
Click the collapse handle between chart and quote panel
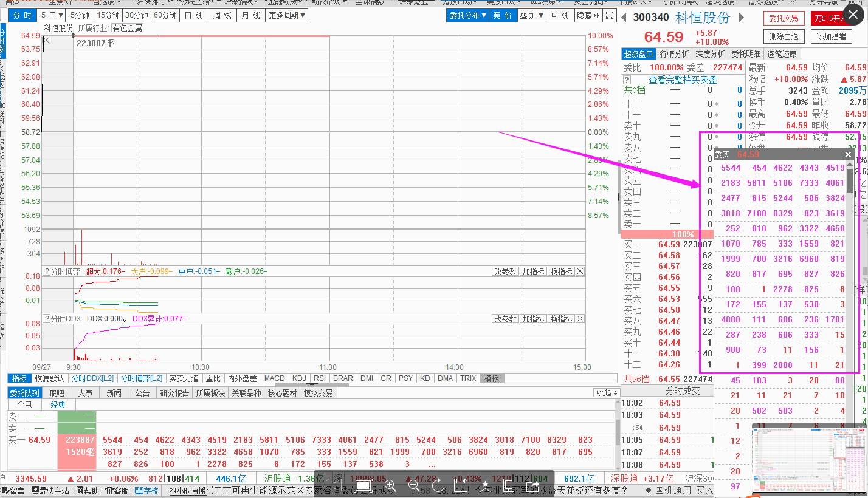(x=619, y=196)
